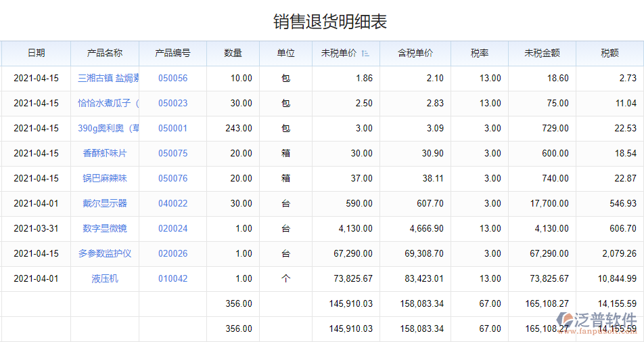Click the 含税单价 column header

(415, 54)
